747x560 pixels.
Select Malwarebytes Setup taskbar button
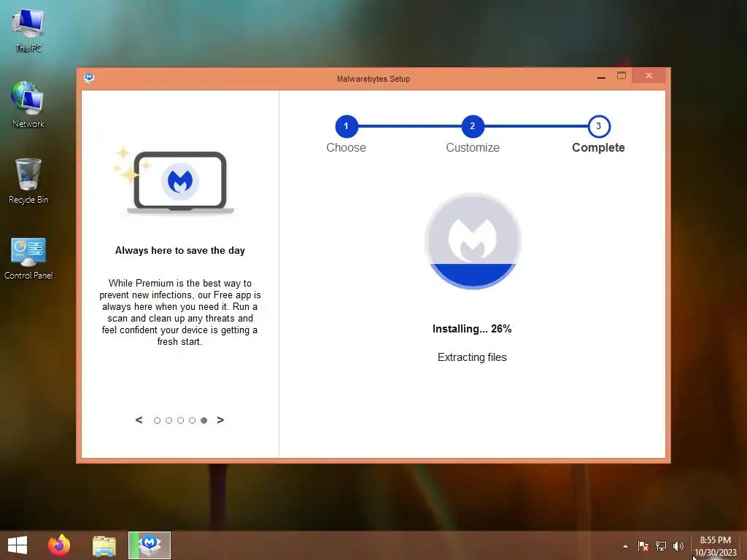click(150, 545)
